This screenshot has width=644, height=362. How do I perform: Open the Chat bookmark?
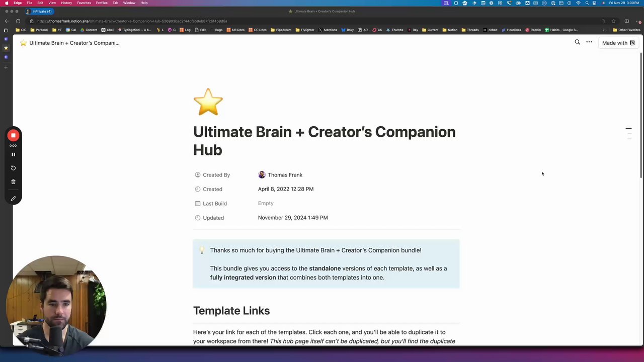[108, 30]
